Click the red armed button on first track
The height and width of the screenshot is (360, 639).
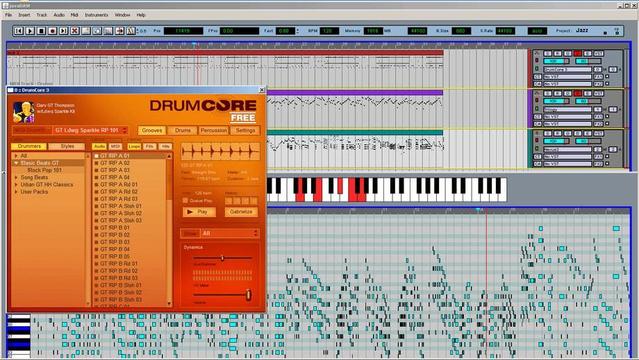[x=577, y=53]
